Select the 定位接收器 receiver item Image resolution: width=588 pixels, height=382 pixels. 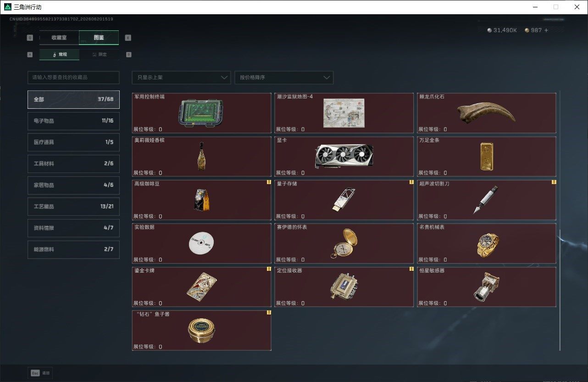pyautogui.click(x=344, y=287)
